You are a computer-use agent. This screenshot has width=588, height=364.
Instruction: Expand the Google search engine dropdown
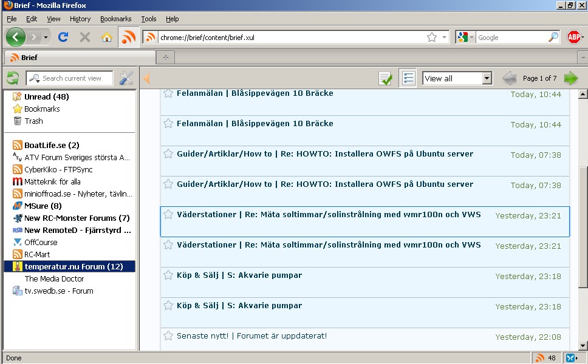pos(465,37)
